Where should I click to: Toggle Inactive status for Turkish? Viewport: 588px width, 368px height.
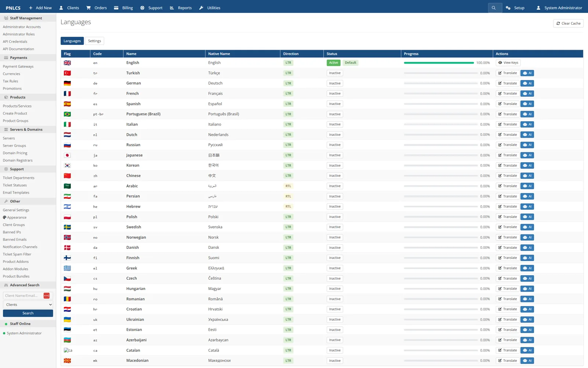point(335,73)
